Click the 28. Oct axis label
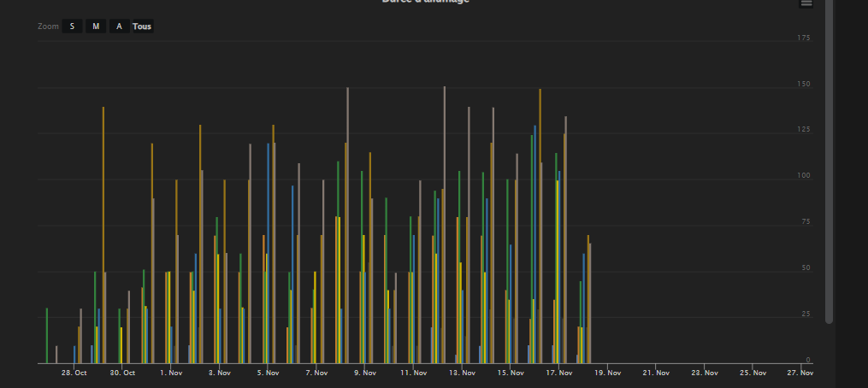 (x=74, y=373)
